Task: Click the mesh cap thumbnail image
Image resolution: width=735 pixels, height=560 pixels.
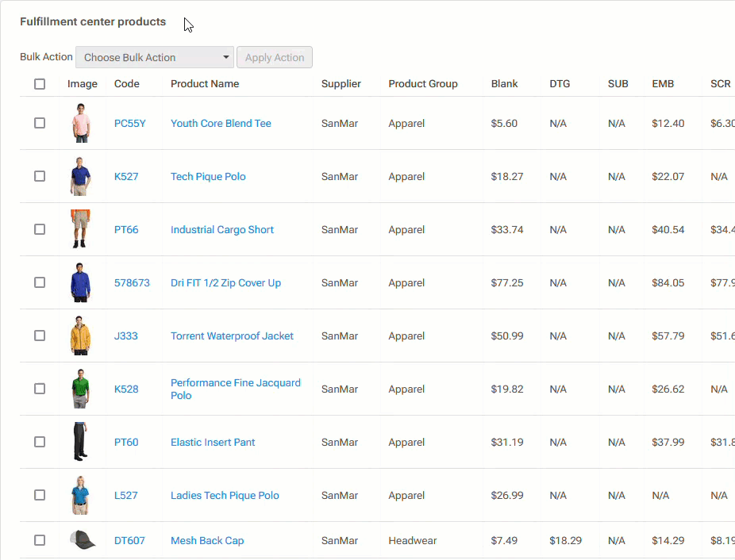Action: click(82, 540)
